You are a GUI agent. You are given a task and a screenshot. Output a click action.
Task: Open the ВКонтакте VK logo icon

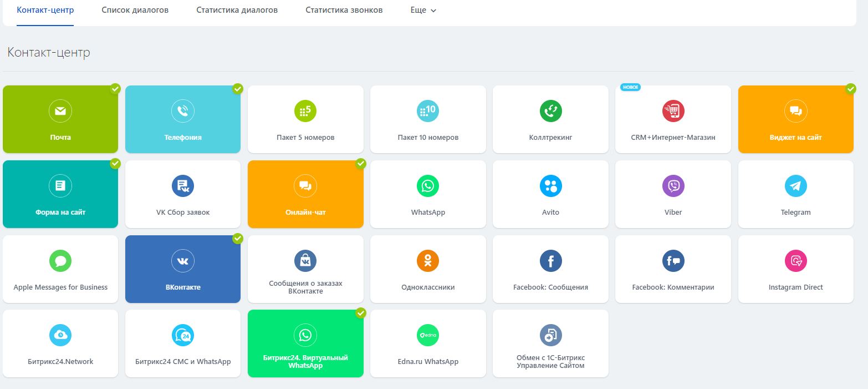183,261
